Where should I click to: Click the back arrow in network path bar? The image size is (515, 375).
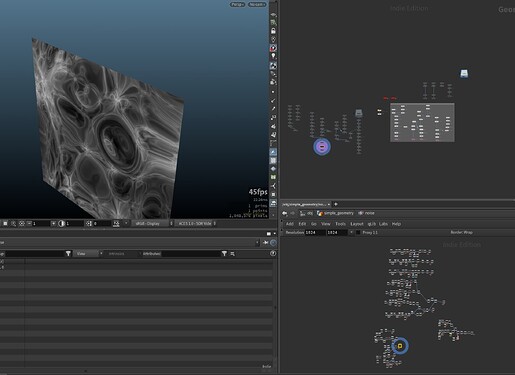[x=284, y=213]
